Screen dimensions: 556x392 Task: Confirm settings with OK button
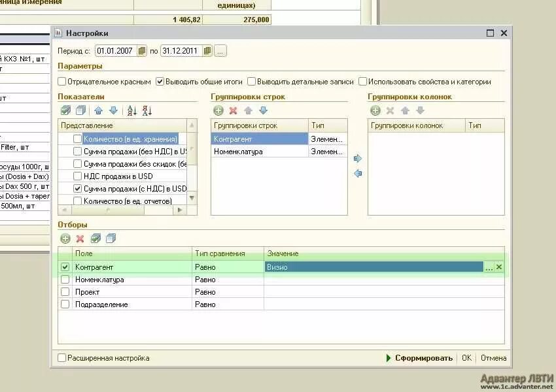pyautogui.click(x=466, y=358)
